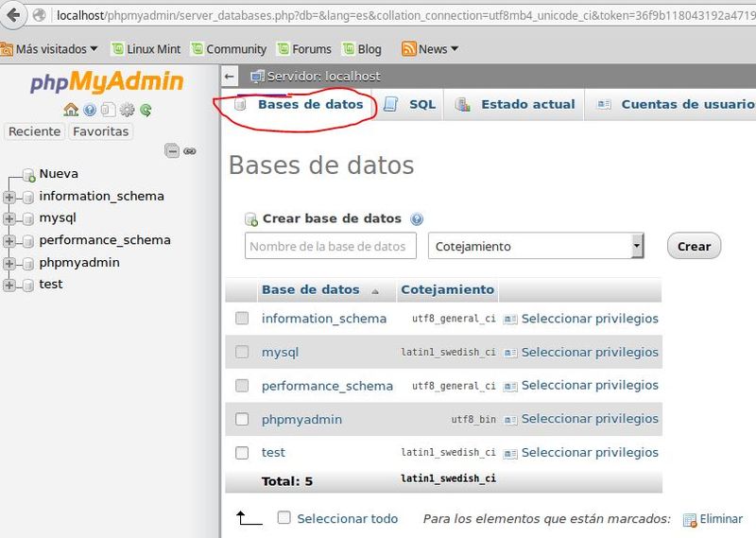
Task: Open the phpMyAdmin documentation help icon
Action: point(90,110)
